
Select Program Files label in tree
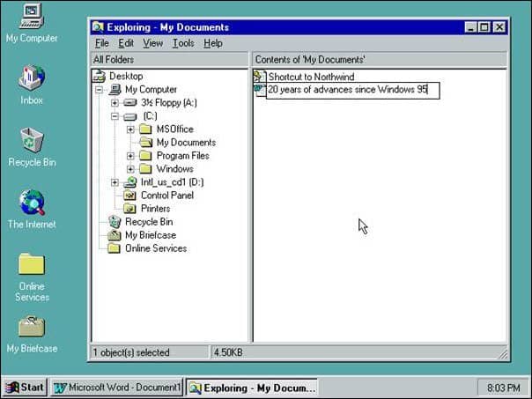tap(183, 156)
